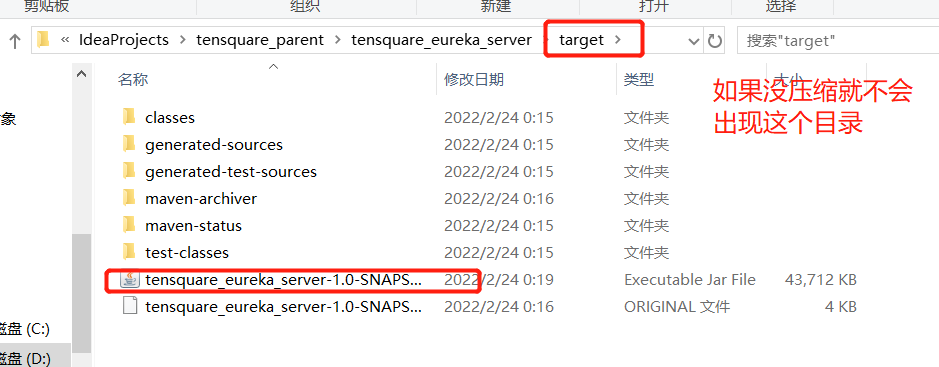The image size is (939, 367).
Task: Select the classes folder icon
Action: pos(129,117)
